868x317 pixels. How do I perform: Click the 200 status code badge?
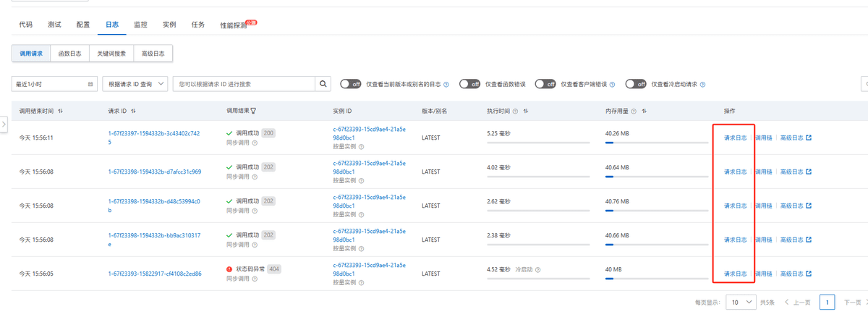(268, 133)
